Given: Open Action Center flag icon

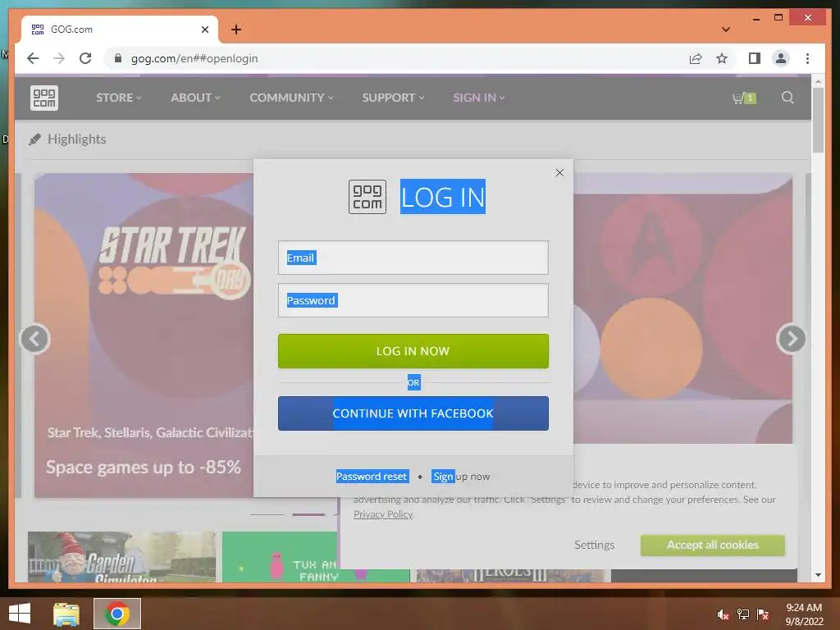Looking at the screenshot, I should pos(763,614).
